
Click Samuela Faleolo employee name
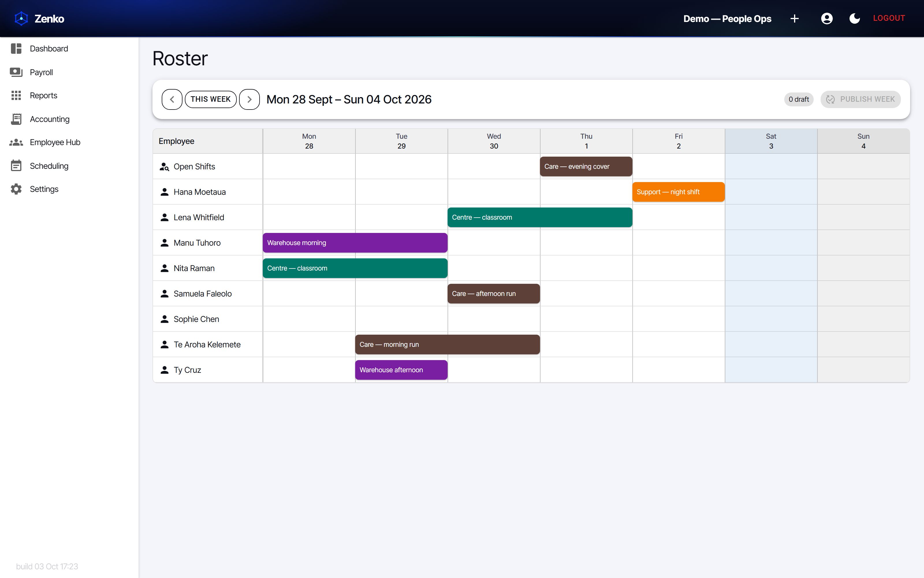[203, 294]
